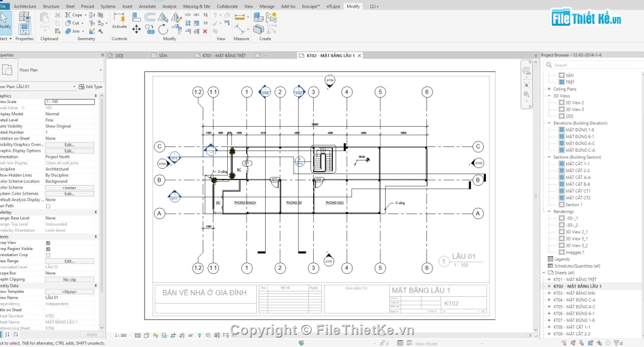Image resolution: width=644 pixels, height=347 pixels.
Task: Select KT05 - MẶT ĐỨNG A-C sheet
Action: click(x=574, y=307)
